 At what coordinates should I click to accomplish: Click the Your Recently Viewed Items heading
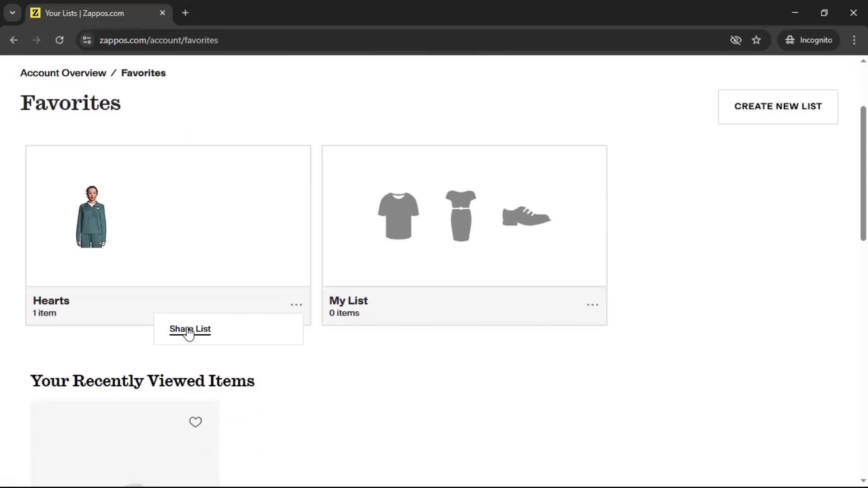point(142,381)
